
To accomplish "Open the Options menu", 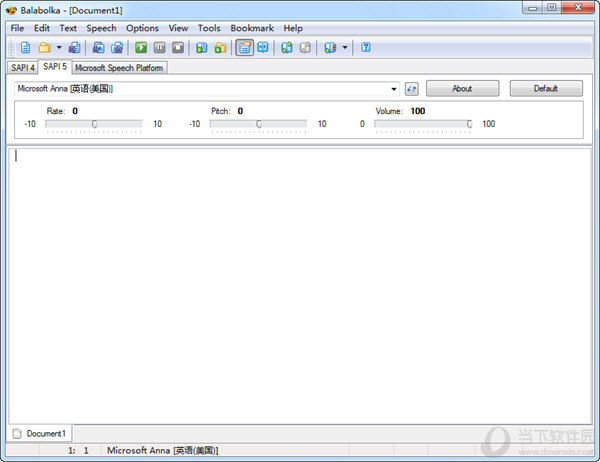I will (142, 28).
